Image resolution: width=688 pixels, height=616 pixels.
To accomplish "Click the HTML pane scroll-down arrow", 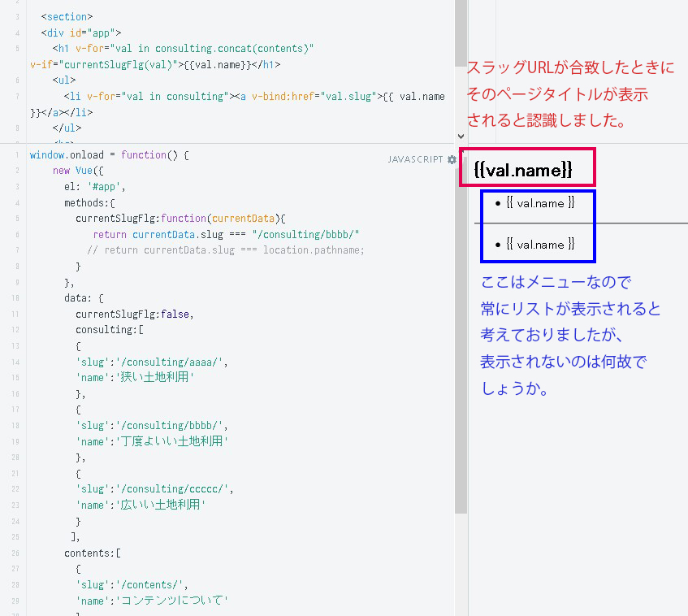I will (x=461, y=137).
